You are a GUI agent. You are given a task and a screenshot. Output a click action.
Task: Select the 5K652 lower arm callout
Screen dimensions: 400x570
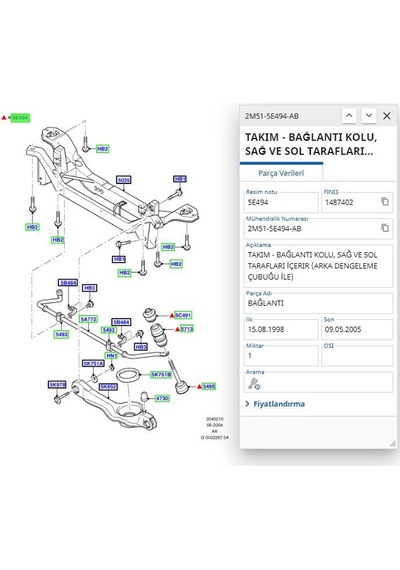pos(108,386)
